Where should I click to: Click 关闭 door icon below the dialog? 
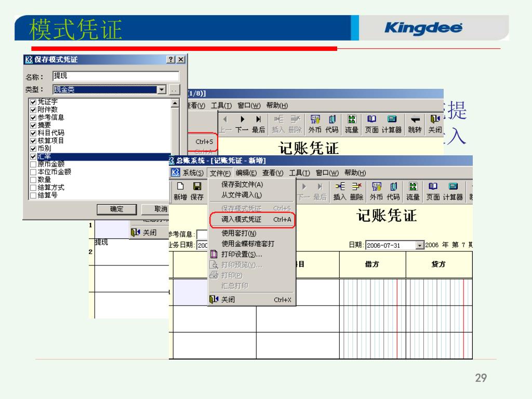point(136,232)
